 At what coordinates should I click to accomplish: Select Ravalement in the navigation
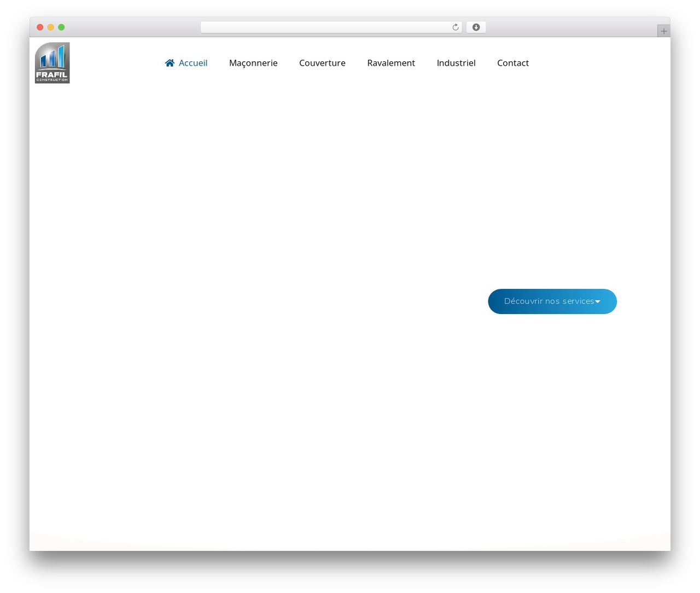coord(391,63)
